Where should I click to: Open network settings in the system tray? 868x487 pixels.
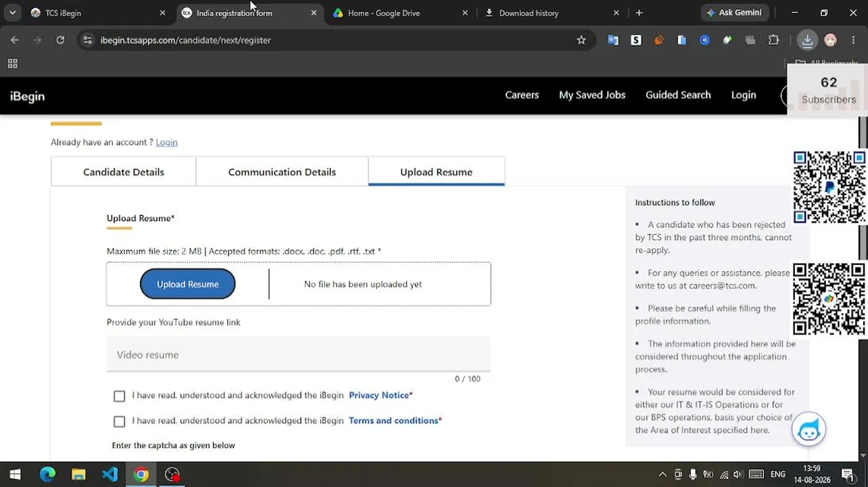pyautogui.click(x=724, y=474)
